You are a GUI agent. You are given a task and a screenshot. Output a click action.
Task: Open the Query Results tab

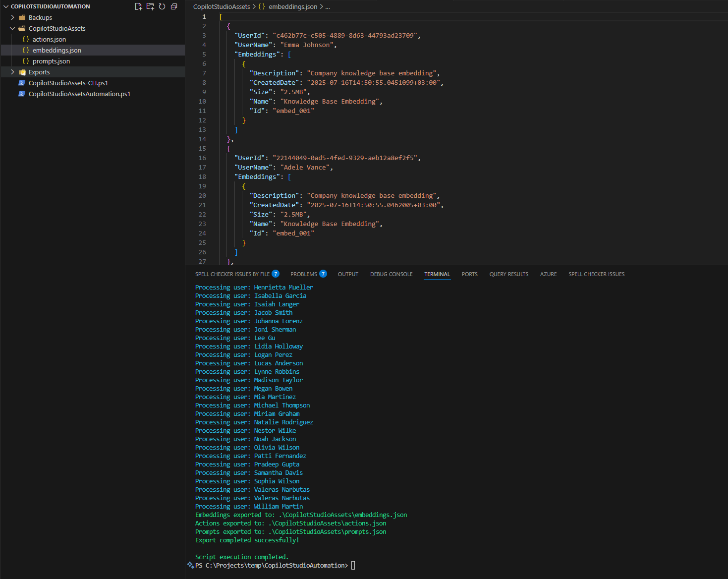click(509, 274)
